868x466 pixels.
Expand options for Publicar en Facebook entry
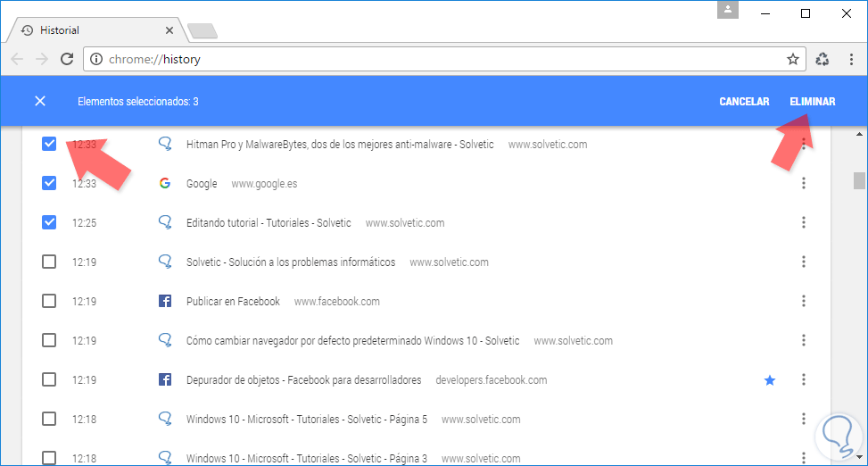click(804, 302)
